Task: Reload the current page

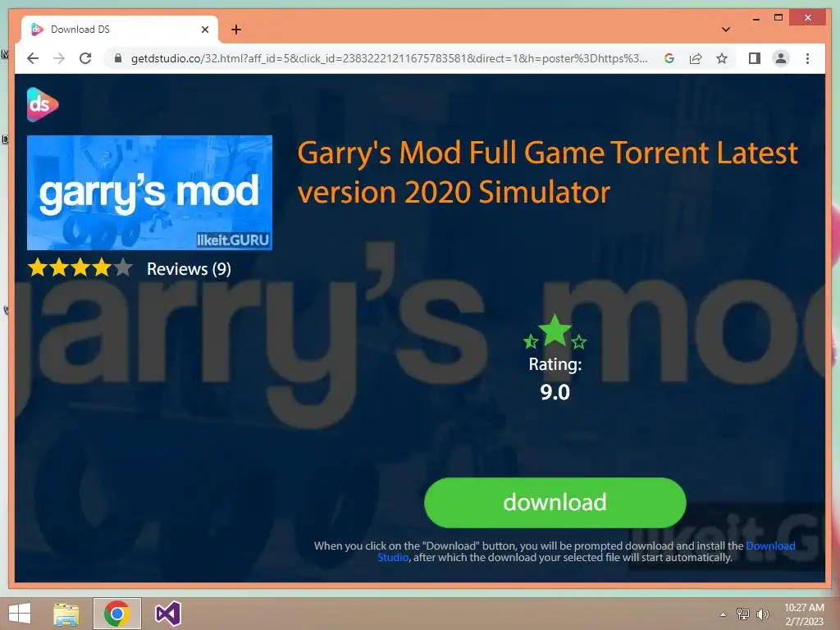Action: click(x=85, y=58)
